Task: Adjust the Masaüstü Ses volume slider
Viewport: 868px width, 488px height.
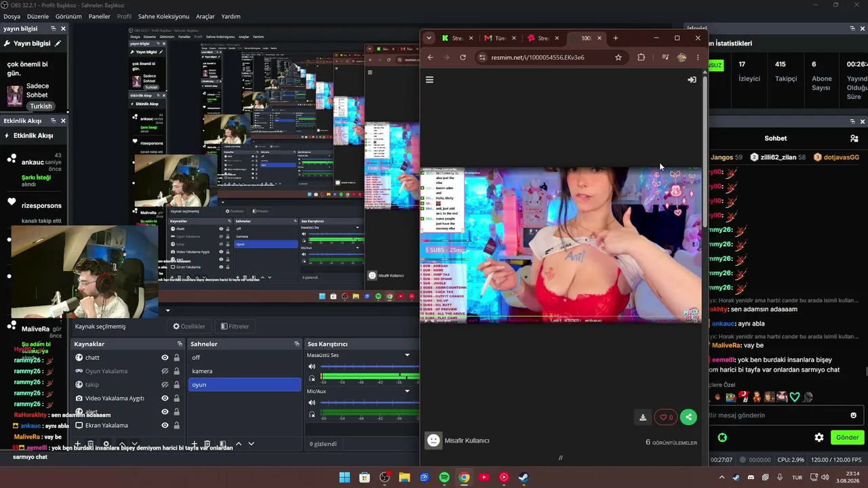Action: coord(370,367)
